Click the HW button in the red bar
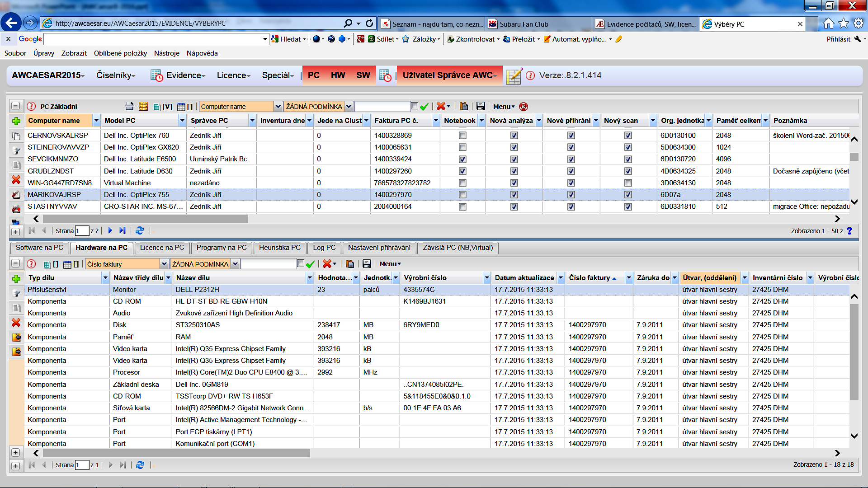 [338, 75]
